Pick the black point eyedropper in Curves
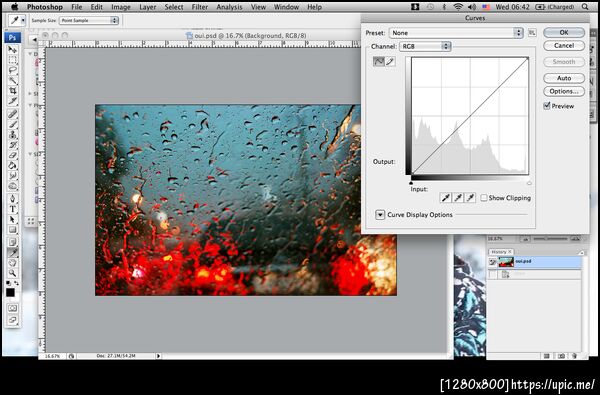 445,198
